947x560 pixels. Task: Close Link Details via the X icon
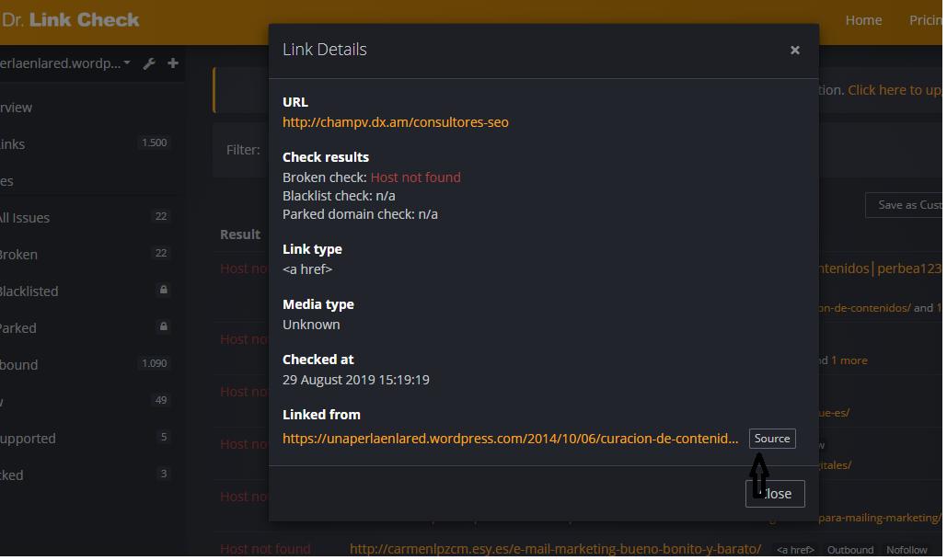coord(795,51)
